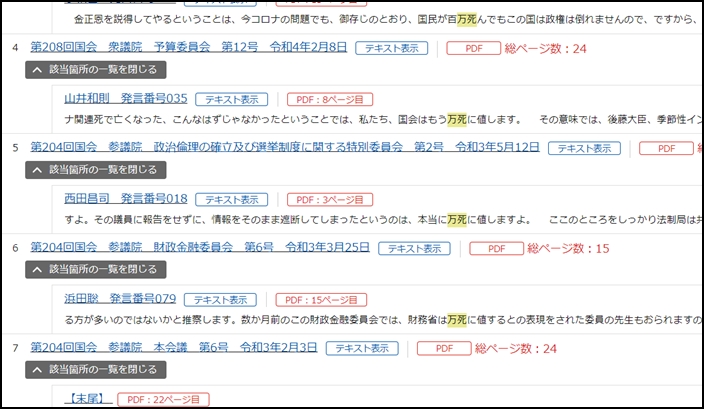Click 総ページ数:24 beside 予算委員会 record
The height and width of the screenshot is (409, 704).
[546, 48]
